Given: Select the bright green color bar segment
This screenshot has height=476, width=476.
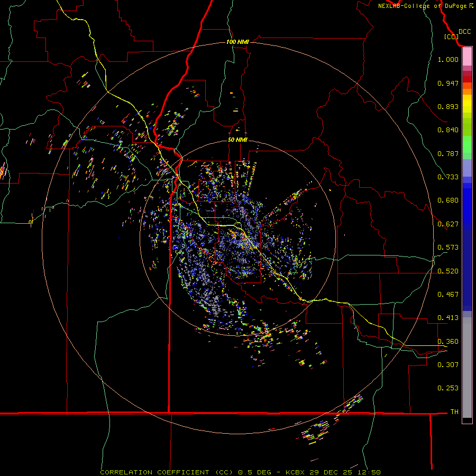Looking at the screenshot, I should coord(467,144).
